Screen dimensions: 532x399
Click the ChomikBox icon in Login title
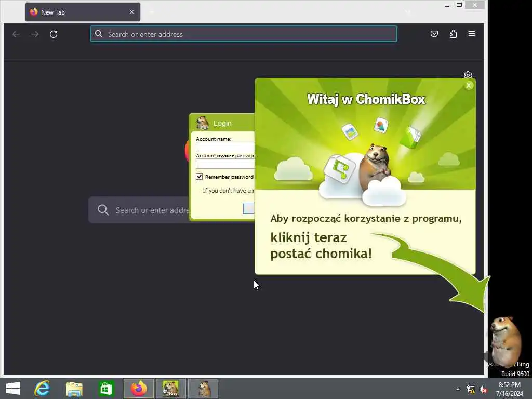coord(203,123)
